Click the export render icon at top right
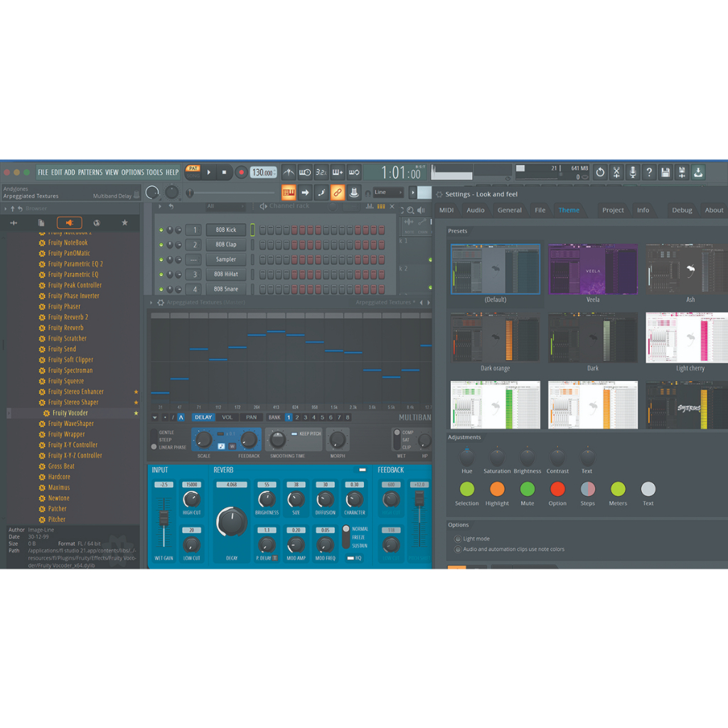The width and height of the screenshot is (728, 728). click(699, 172)
